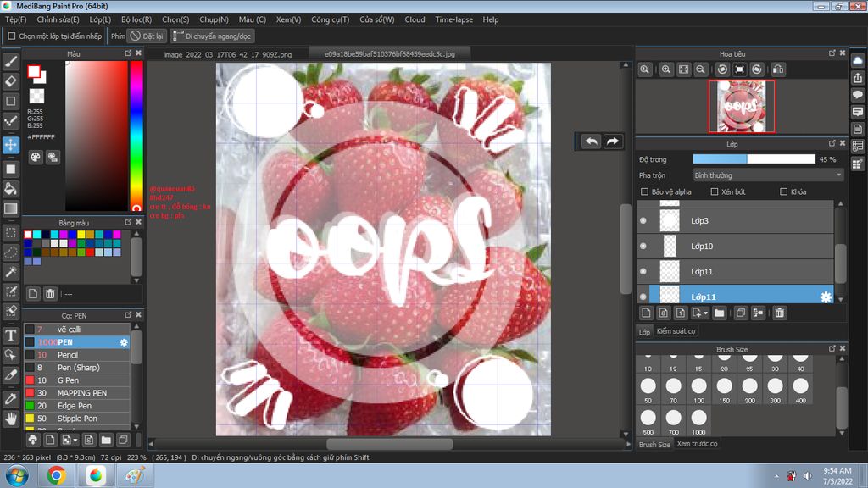
Task: Select the Magic Wand tool
Action: [x=10, y=272]
